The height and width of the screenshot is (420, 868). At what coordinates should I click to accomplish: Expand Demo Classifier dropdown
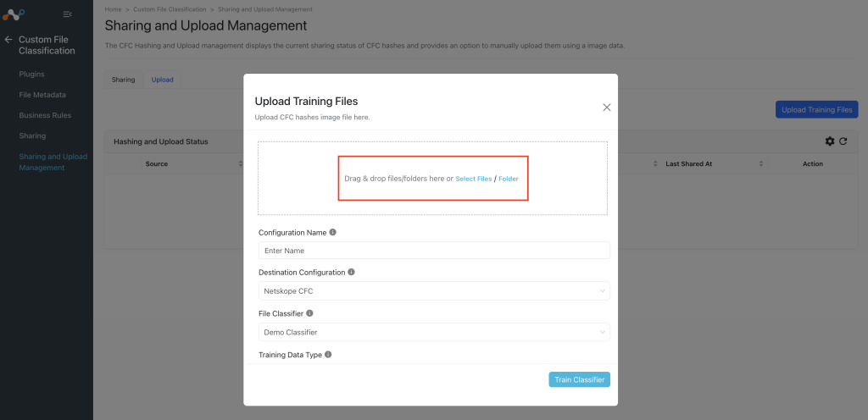pyautogui.click(x=434, y=332)
